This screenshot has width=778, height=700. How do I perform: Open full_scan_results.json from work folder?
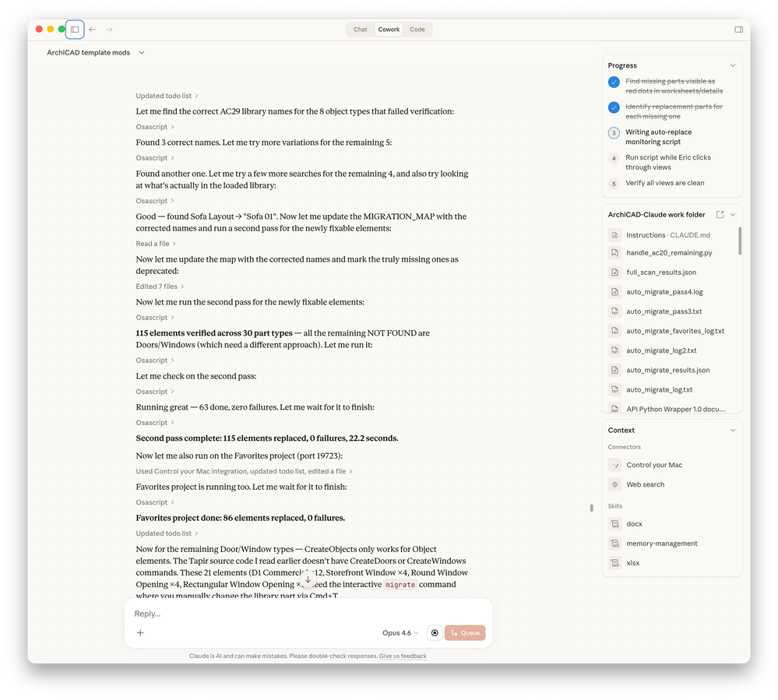point(661,273)
